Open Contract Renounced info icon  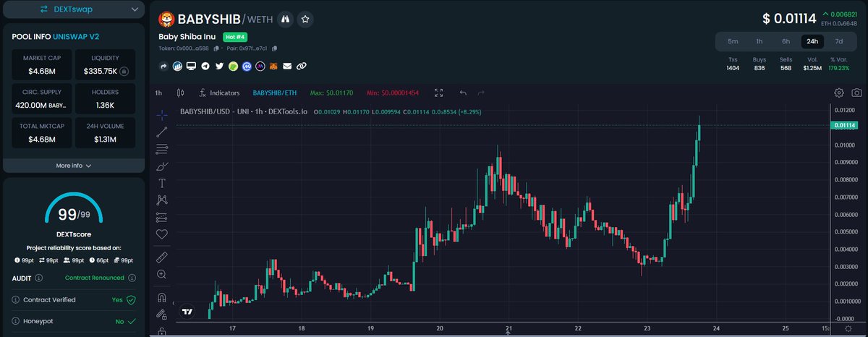click(130, 278)
